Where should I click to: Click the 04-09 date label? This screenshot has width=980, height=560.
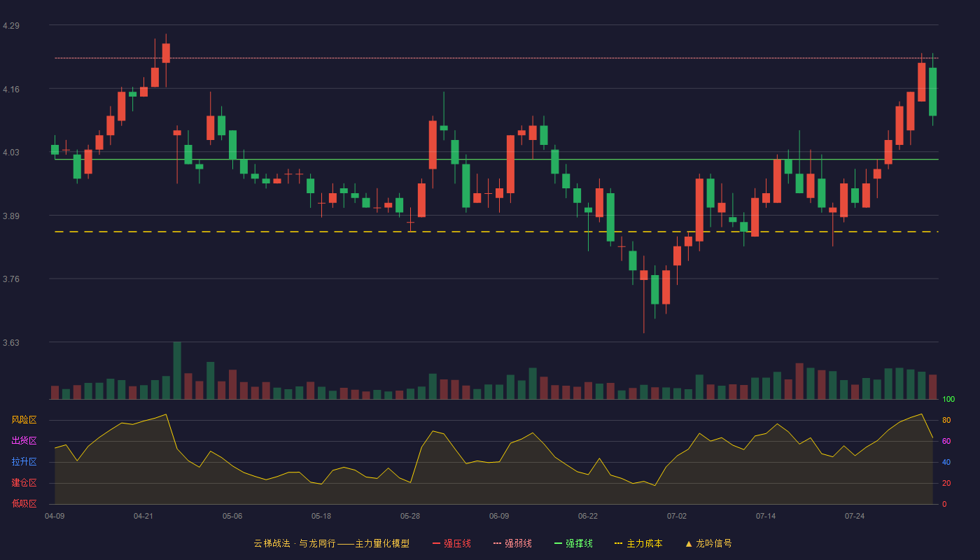55,516
